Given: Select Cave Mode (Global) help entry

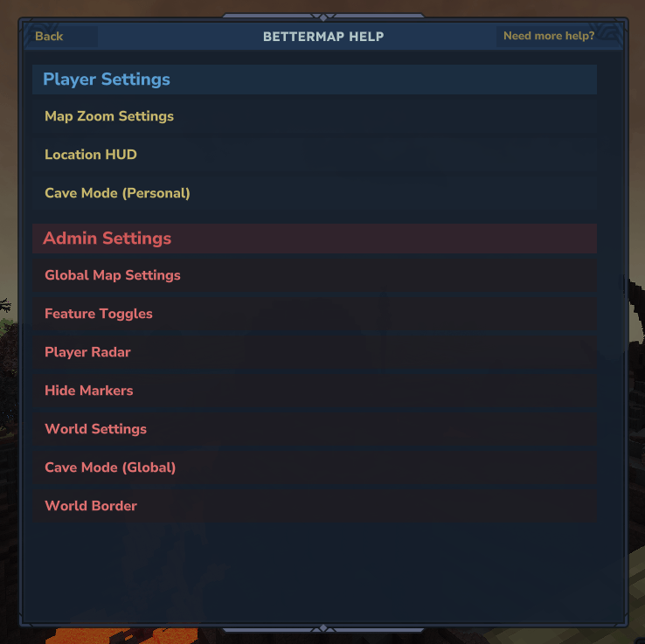Looking at the screenshot, I should point(315,467).
